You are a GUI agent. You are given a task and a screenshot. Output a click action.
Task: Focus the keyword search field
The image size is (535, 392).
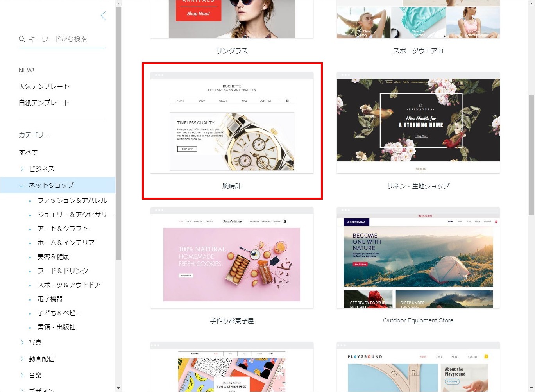pos(62,39)
